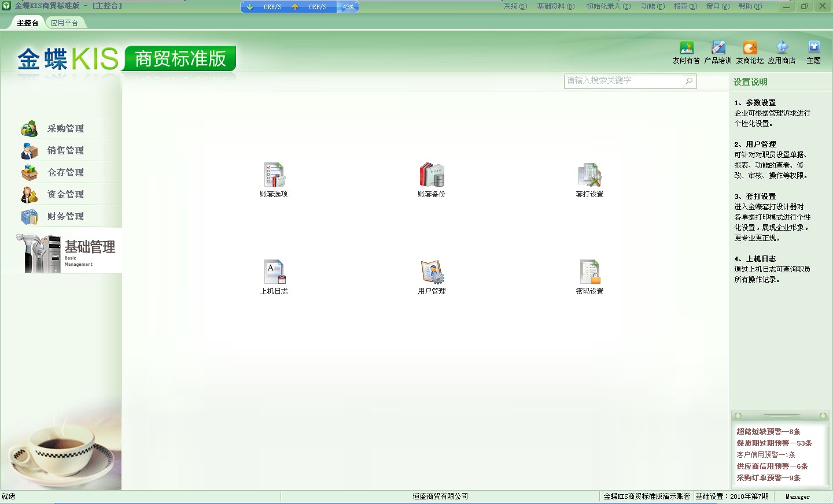Viewport: 833px width, 504px height.
Task: Open the 初始化录入(I) menu
Action: tap(609, 6)
